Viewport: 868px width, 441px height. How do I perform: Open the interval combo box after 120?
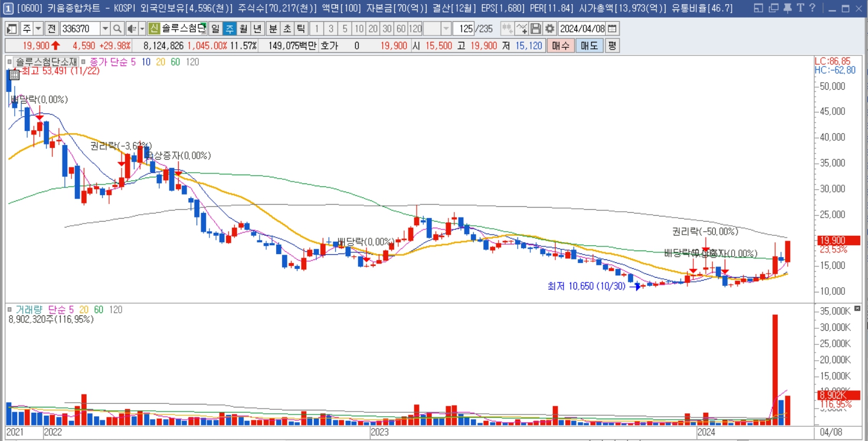[437, 28]
